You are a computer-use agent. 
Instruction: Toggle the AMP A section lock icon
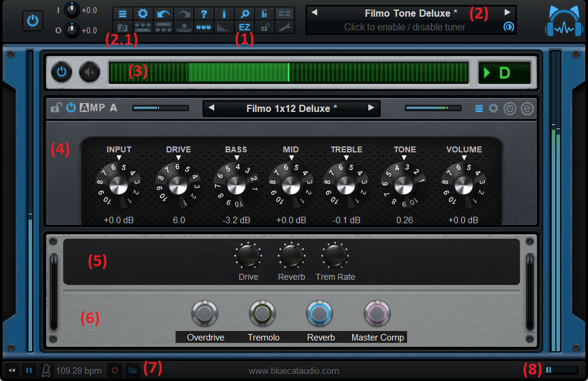[56, 108]
